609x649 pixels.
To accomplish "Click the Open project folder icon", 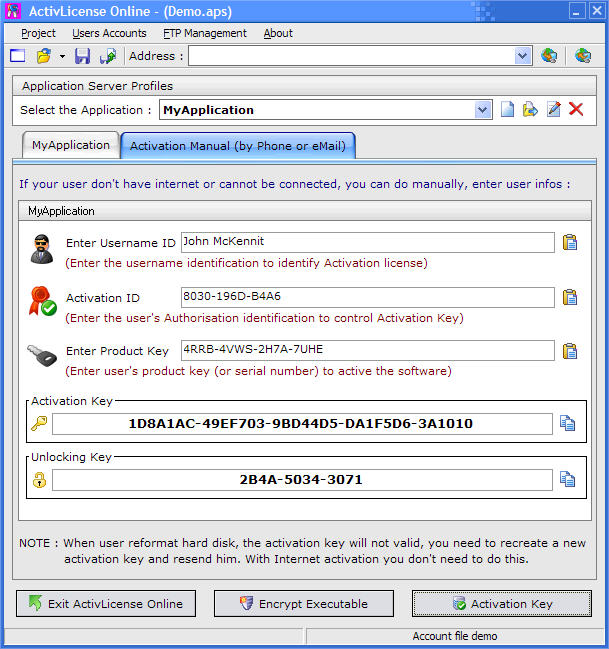I will click(x=44, y=55).
